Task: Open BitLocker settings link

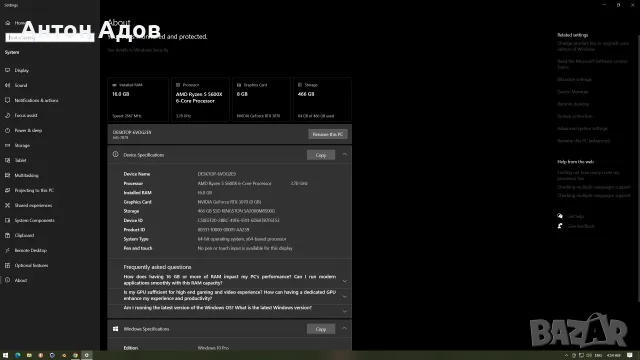Action: [574, 80]
